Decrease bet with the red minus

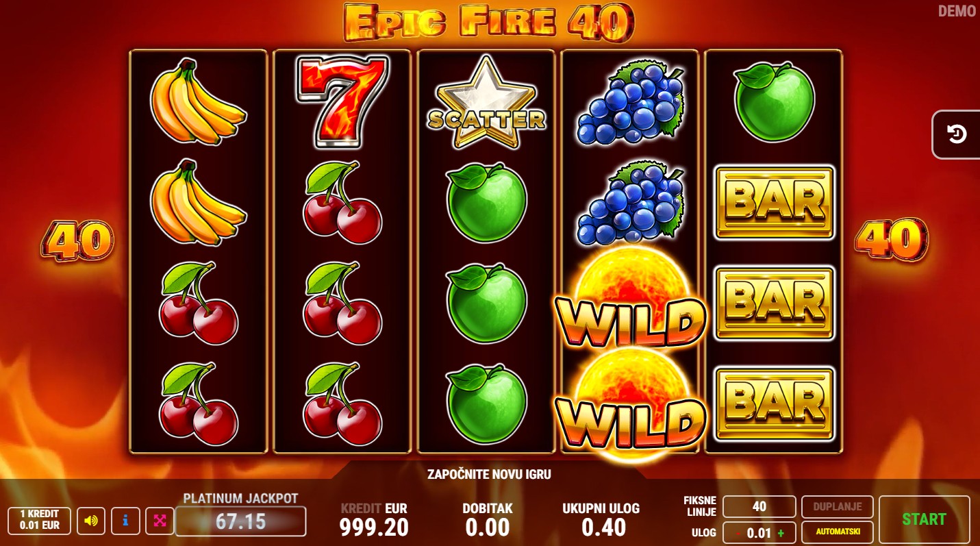pyautogui.click(x=738, y=533)
